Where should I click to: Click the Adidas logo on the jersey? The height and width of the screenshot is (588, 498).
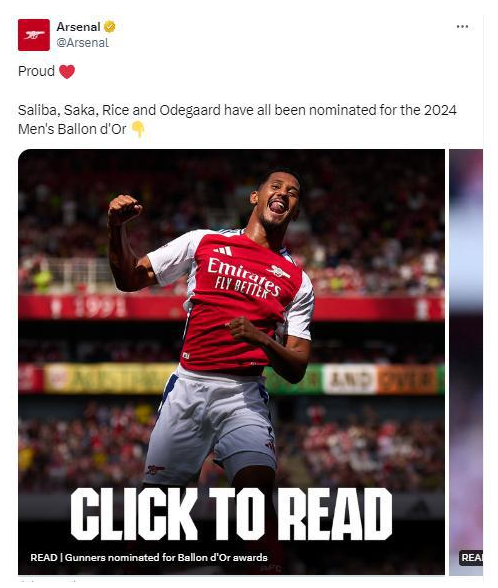pos(223,250)
